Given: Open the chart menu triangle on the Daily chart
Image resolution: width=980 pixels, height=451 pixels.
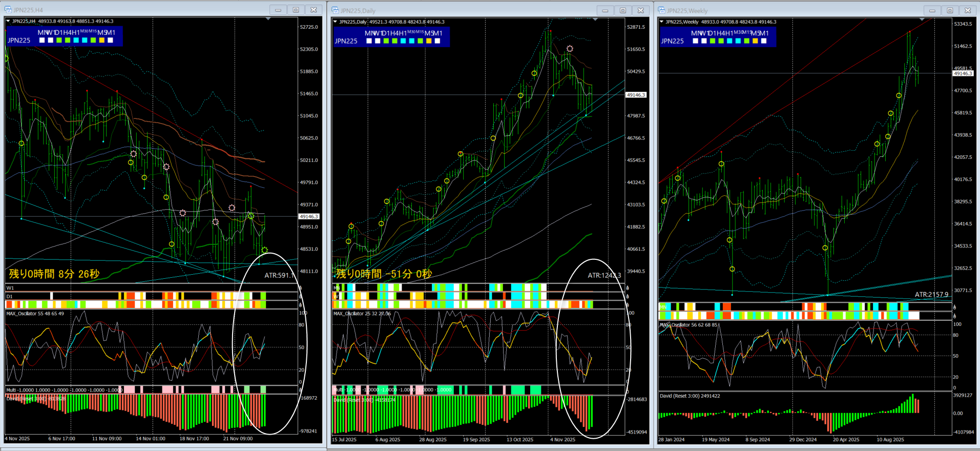Looking at the screenshot, I should (335, 22).
